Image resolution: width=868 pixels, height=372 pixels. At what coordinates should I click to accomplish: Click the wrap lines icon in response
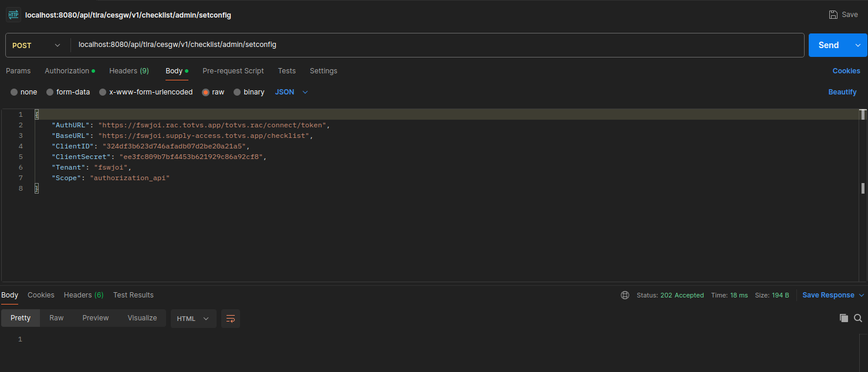pos(231,319)
